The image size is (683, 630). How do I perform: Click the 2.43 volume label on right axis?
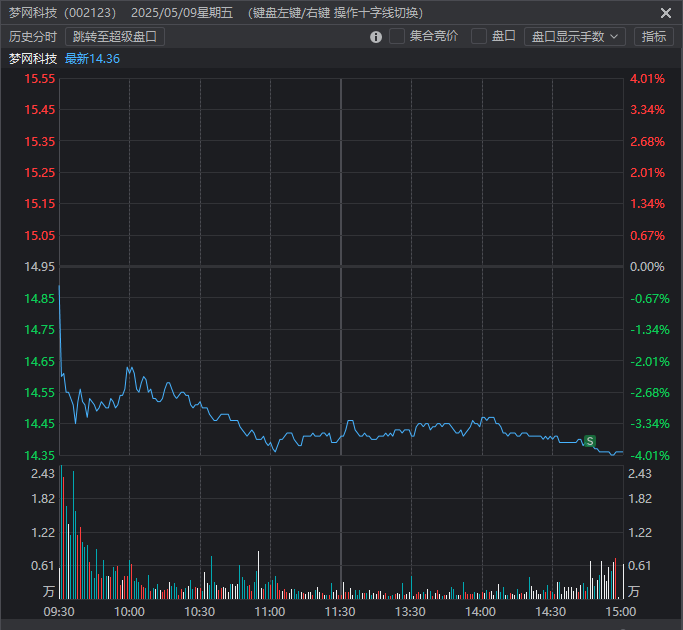(x=640, y=473)
